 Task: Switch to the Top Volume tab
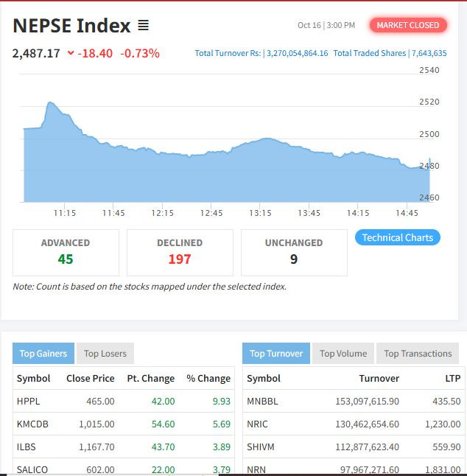coord(343,354)
